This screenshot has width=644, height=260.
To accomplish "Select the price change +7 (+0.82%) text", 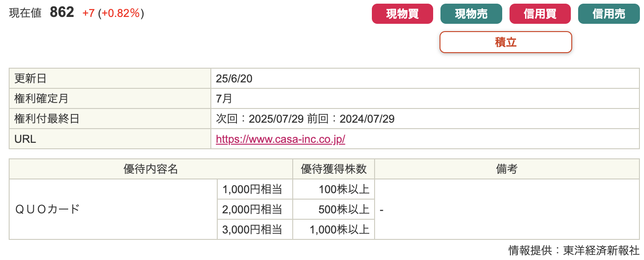I will (x=113, y=13).
